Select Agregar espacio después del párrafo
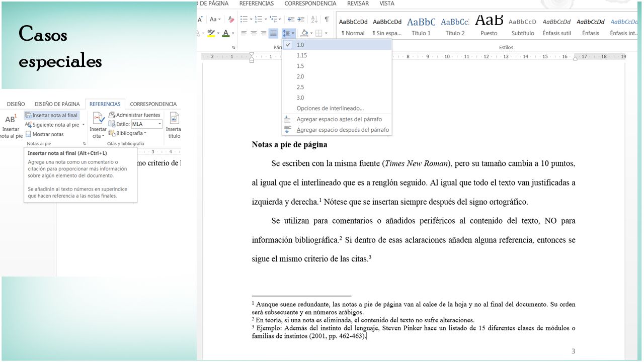Screen dimensions: 644x362 point(337,130)
